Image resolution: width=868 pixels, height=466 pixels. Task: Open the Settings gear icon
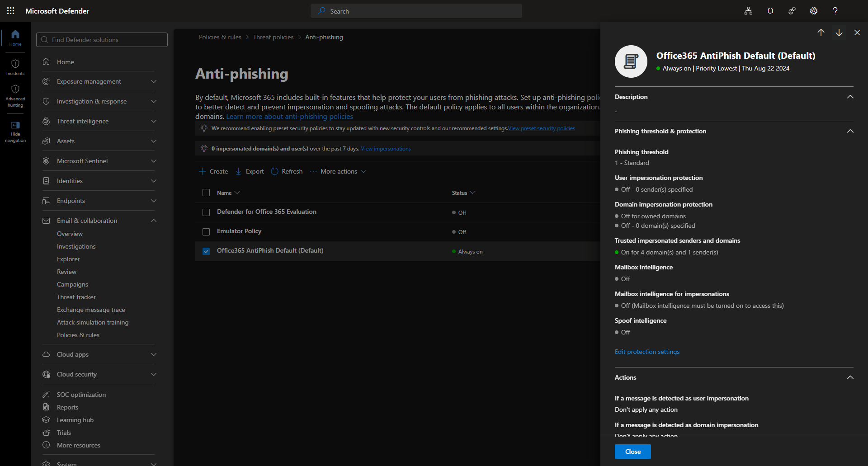point(814,11)
